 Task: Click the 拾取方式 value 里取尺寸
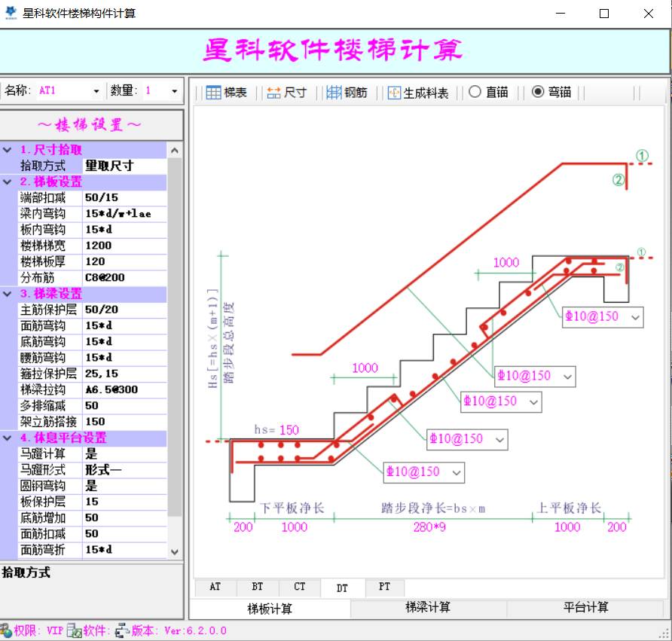[124, 166]
